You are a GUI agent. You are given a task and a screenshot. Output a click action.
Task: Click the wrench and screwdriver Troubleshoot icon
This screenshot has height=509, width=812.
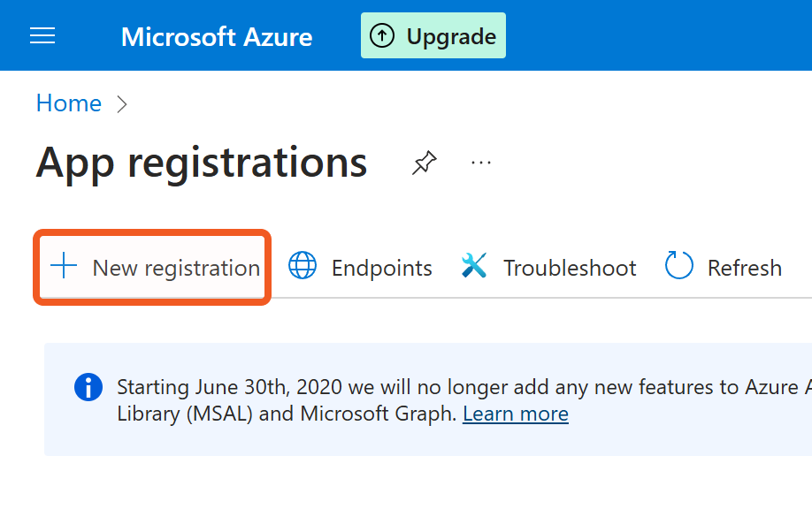(x=475, y=267)
